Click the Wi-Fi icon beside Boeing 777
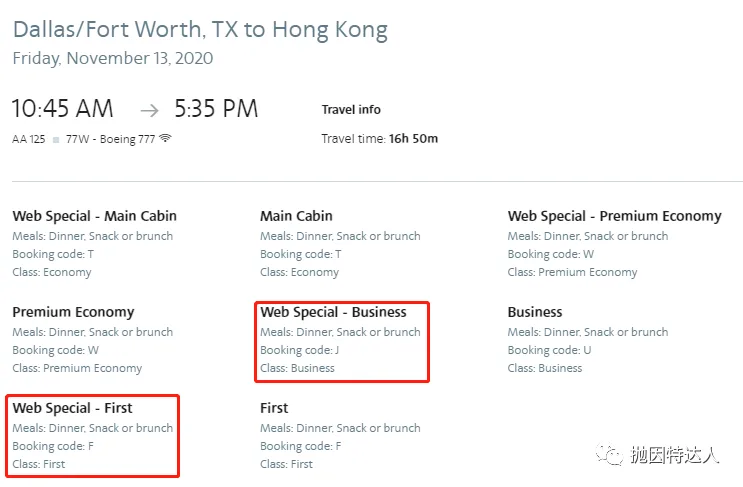 165,139
